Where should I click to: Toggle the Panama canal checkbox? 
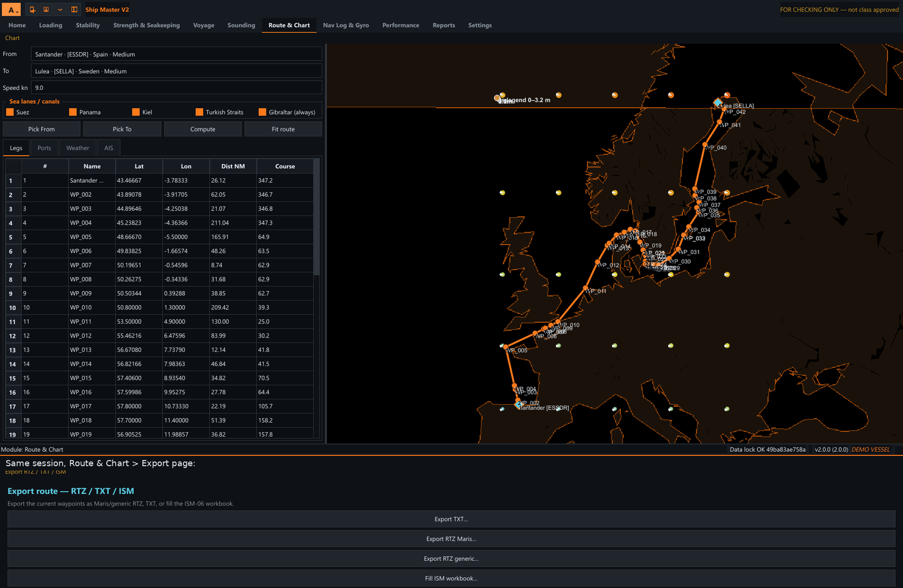[73, 112]
